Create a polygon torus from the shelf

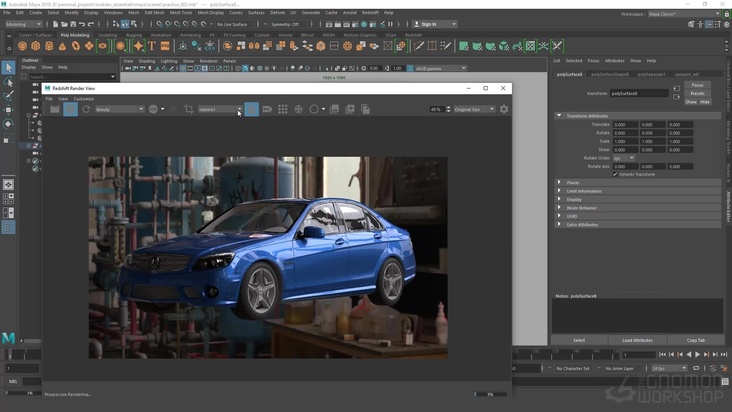point(76,46)
